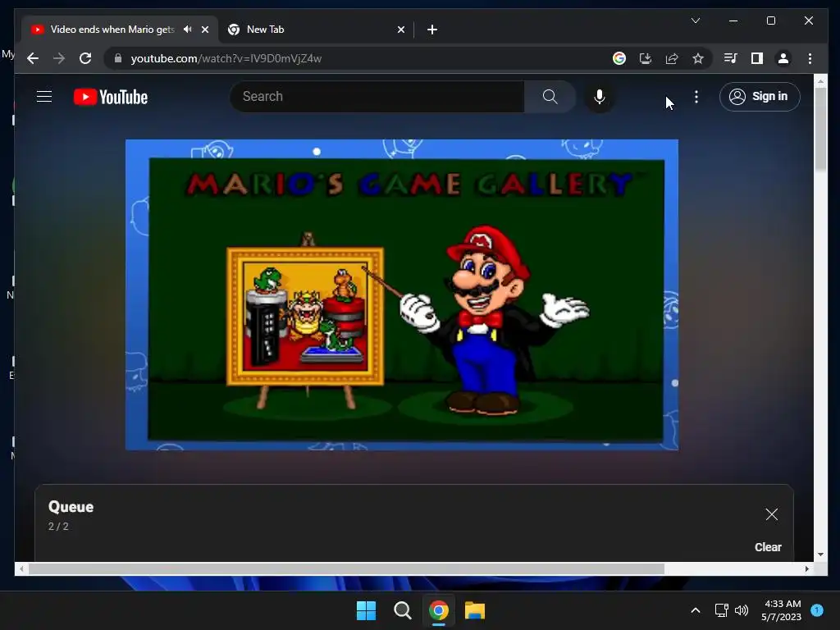Close the YouTube video tab
840x630 pixels.
204,30
